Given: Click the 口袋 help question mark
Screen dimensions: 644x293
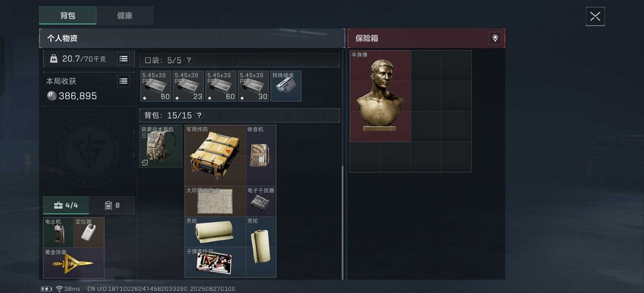Looking at the screenshot, I should [x=188, y=60].
